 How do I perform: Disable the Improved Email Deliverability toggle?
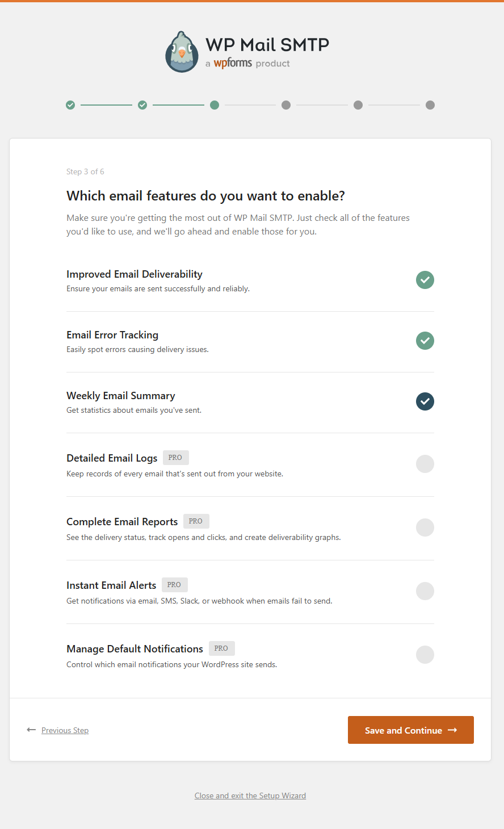[425, 279]
